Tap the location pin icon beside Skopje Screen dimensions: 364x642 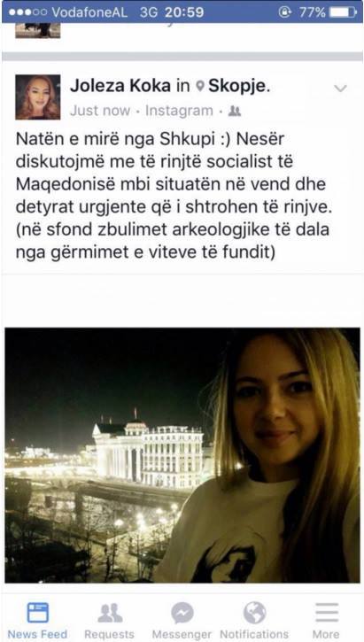click(x=200, y=87)
